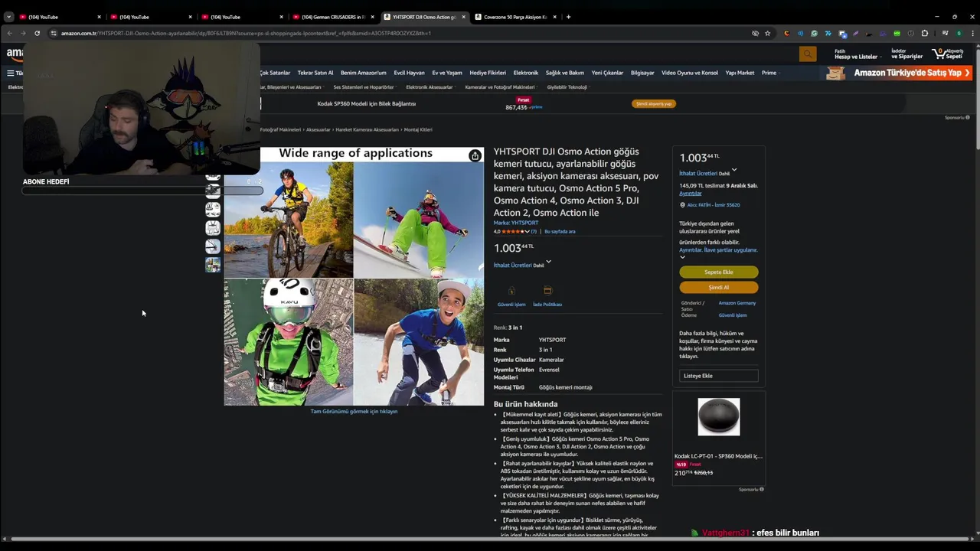
Task: Open the Chrome extensions puzzle icon
Action: pos(925,34)
